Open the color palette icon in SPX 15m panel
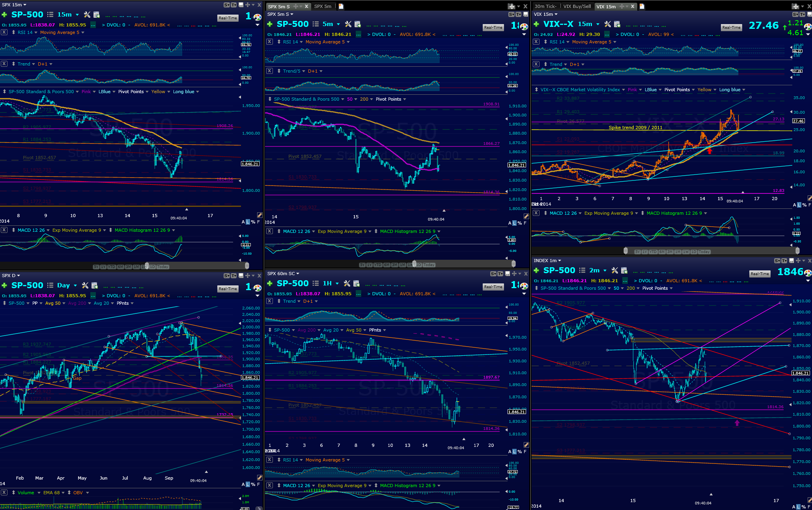The width and height of the screenshot is (812, 510). (258, 17)
